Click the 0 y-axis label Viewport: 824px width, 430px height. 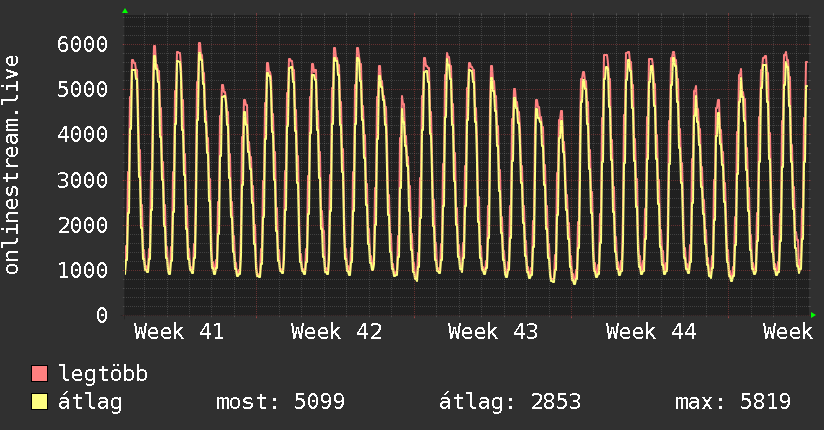pos(101,315)
